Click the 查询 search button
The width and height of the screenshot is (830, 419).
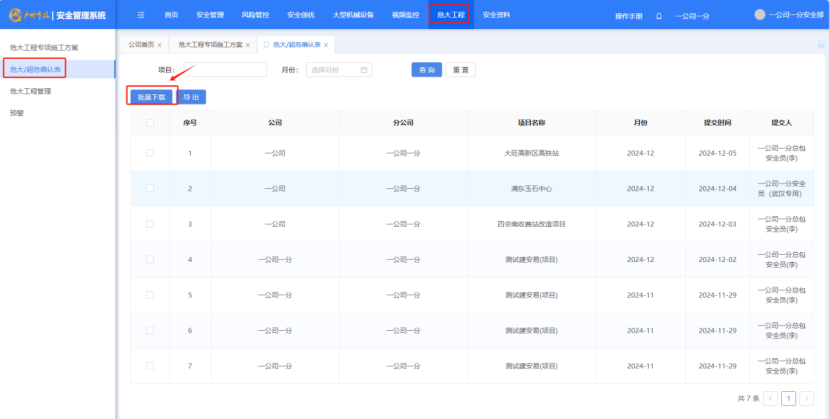[x=427, y=70]
